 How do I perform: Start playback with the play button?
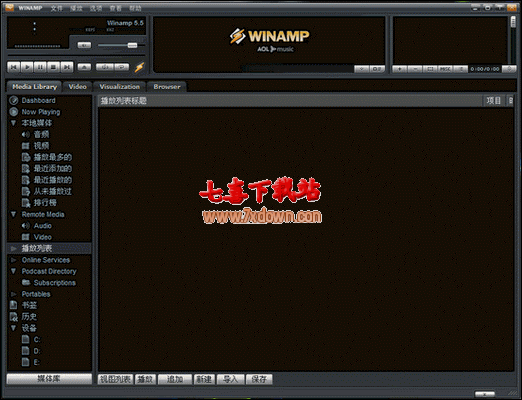(x=27, y=67)
